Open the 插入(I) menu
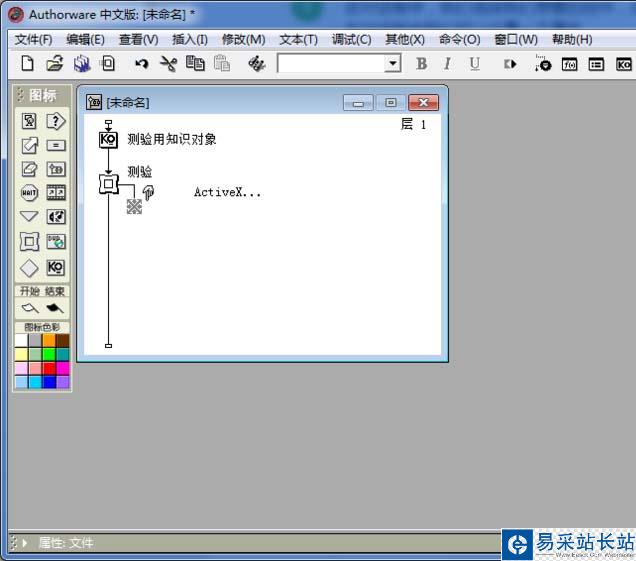The image size is (636, 561). tap(190, 40)
